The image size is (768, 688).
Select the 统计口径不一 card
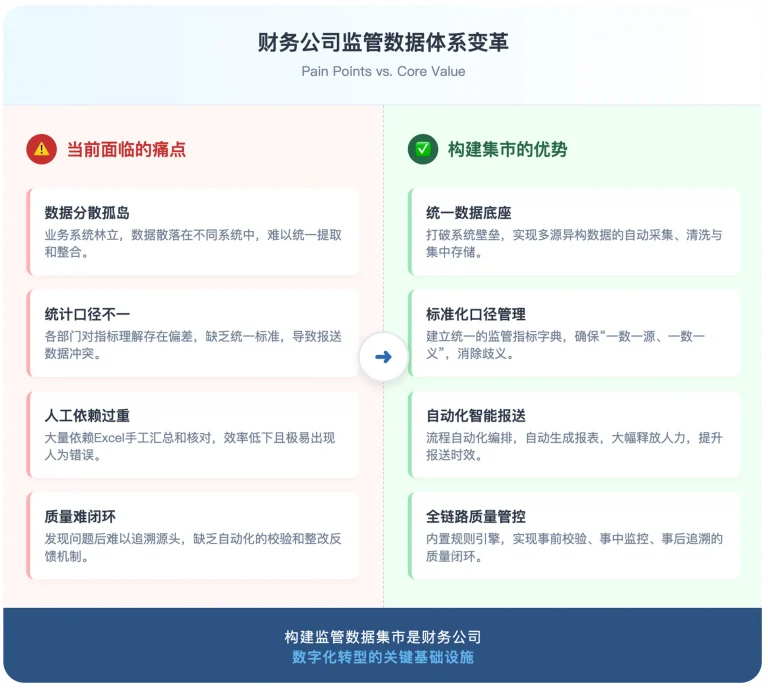point(193,333)
